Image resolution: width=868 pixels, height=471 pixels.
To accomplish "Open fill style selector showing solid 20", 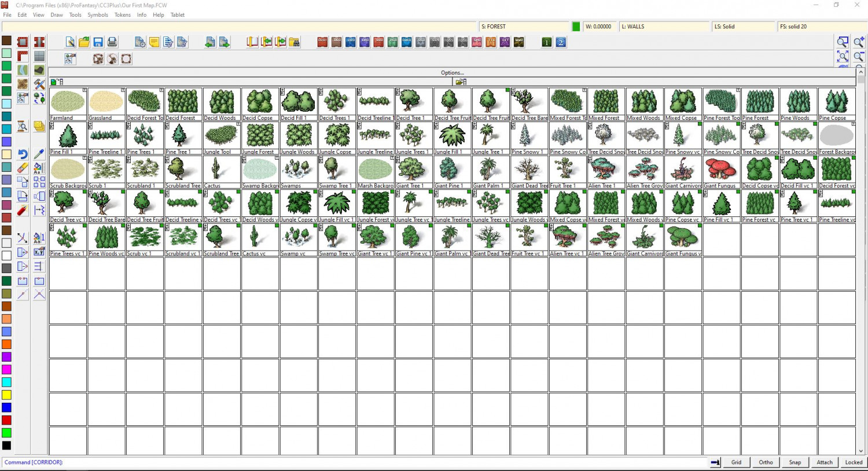I will tap(821, 27).
